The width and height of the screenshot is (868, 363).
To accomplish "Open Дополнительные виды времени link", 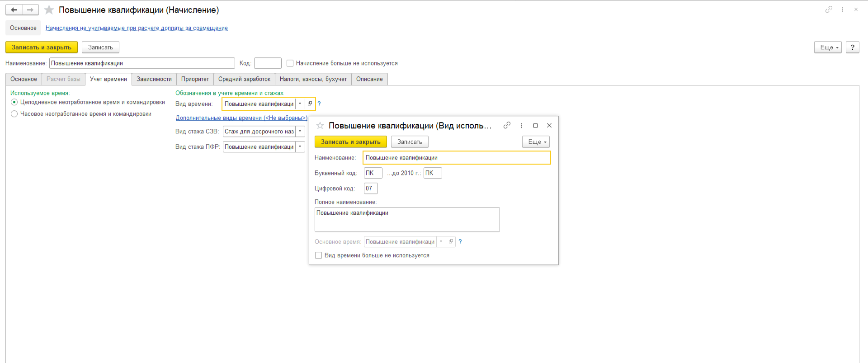I will tap(241, 118).
